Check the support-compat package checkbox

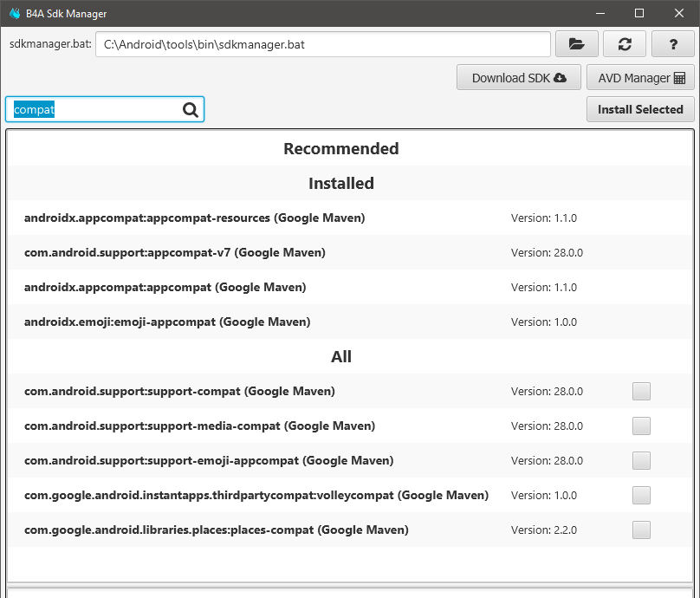coord(641,391)
